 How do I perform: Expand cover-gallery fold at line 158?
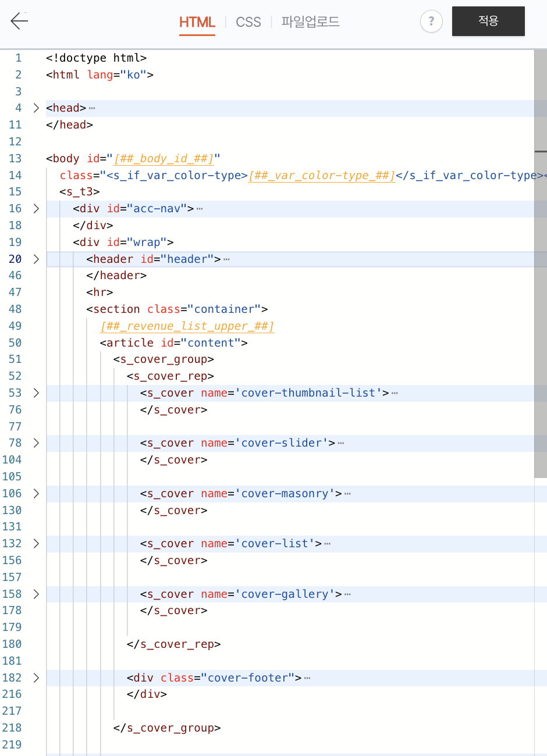click(x=36, y=594)
